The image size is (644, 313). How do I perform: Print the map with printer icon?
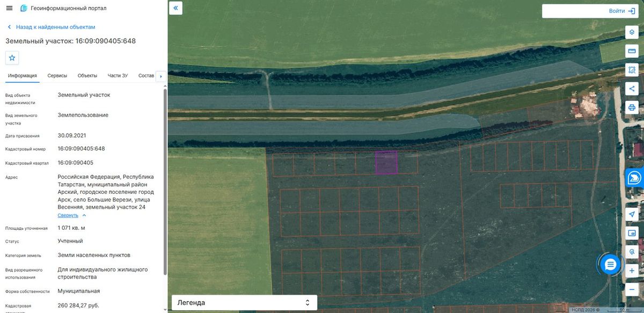632,107
